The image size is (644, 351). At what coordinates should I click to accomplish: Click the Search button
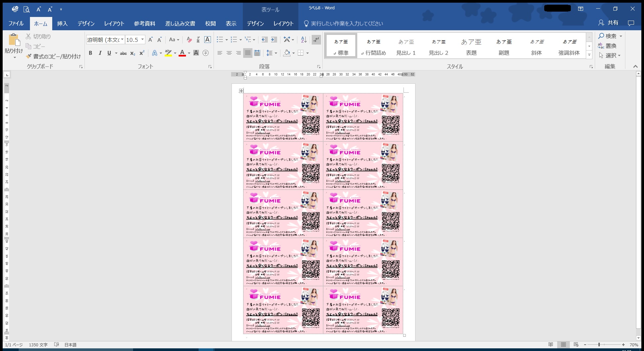pos(610,36)
